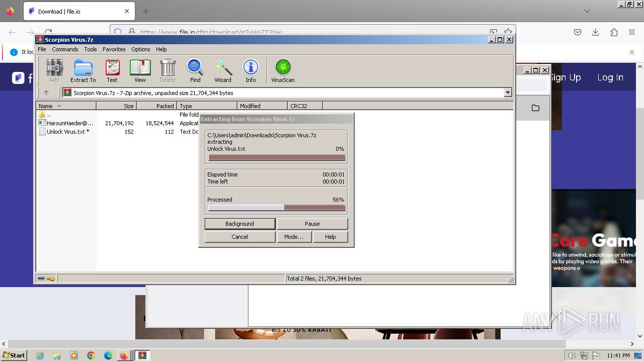
Task: Click Log In on file.io page
Action: coord(610,77)
